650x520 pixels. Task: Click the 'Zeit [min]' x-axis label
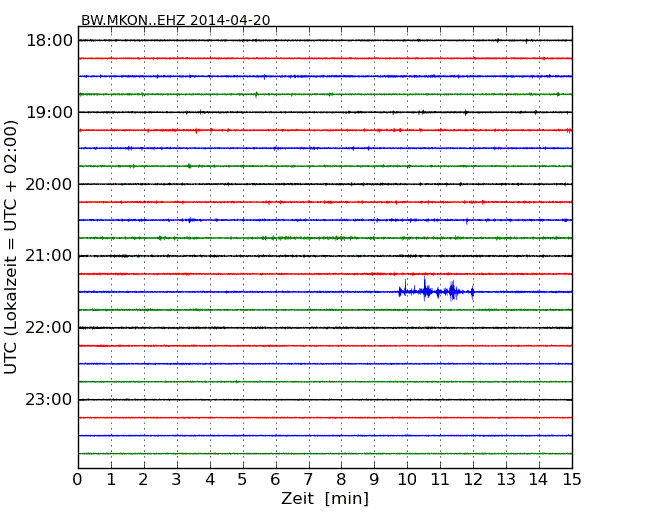click(x=325, y=498)
